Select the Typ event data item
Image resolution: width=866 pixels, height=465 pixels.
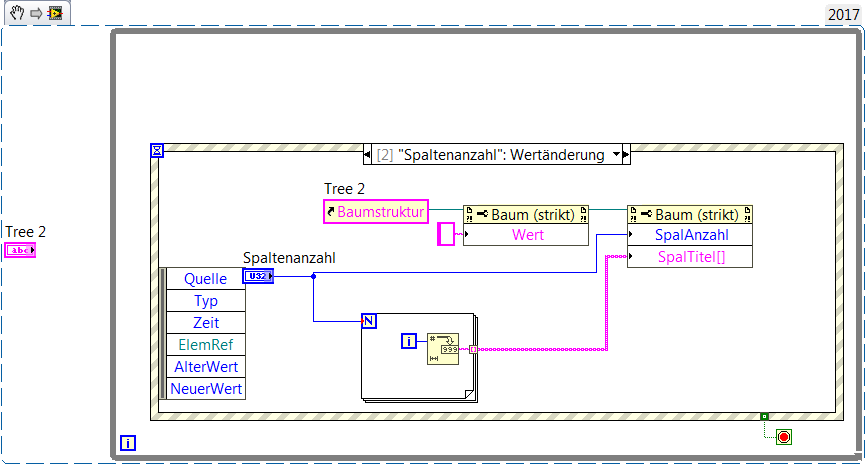click(x=205, y=301)
